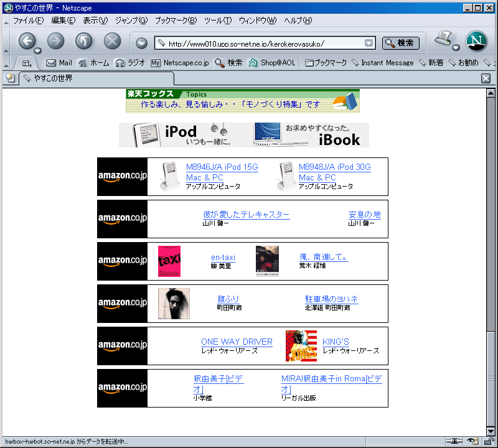The height and width of the screenshot is (448, 498).
Task: Click the 楽天ブックス Topics banner
Action: (x=243, y=101)
